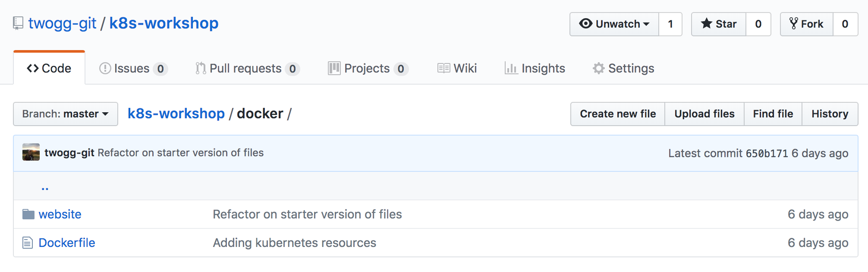
Task: Open the Insights tab
Action: click(535, 68)
